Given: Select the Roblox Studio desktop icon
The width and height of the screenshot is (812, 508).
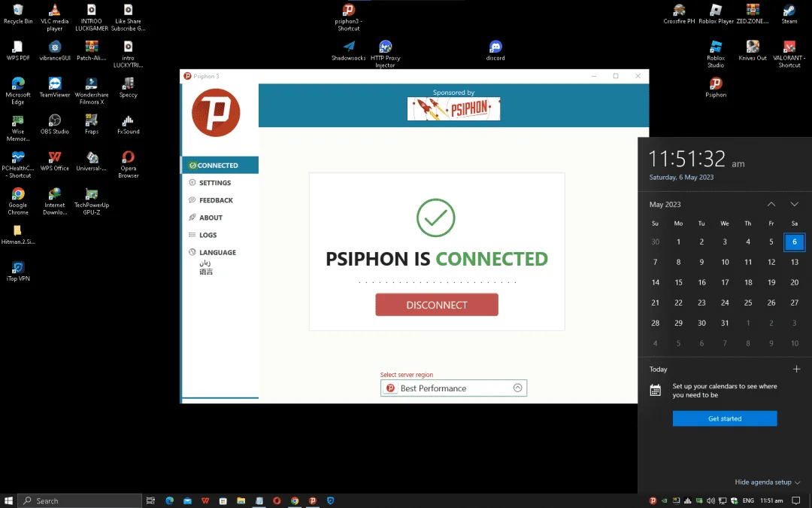Looking at the screenshot, I should [716, 54].
